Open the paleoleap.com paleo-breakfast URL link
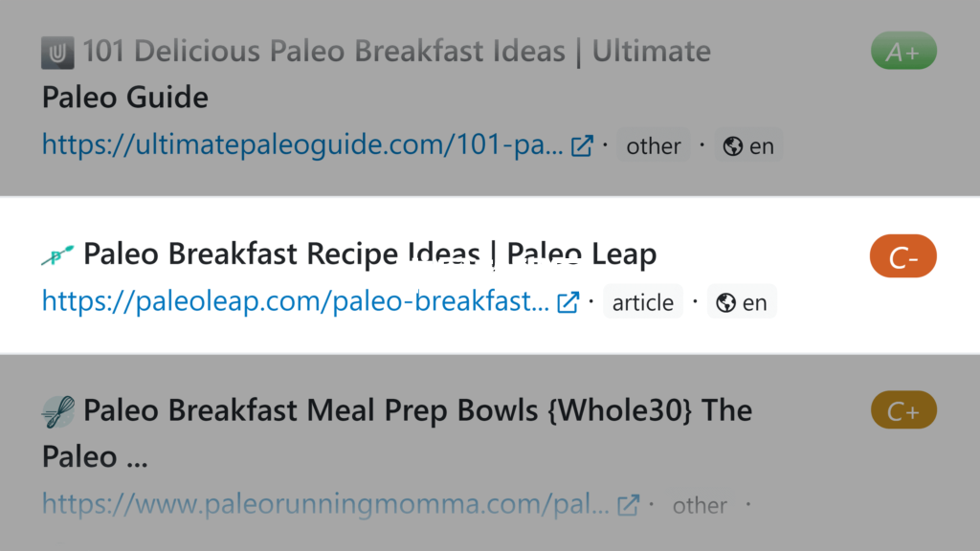980x551 pixels. pyautogui.click(x=296, y=301)
